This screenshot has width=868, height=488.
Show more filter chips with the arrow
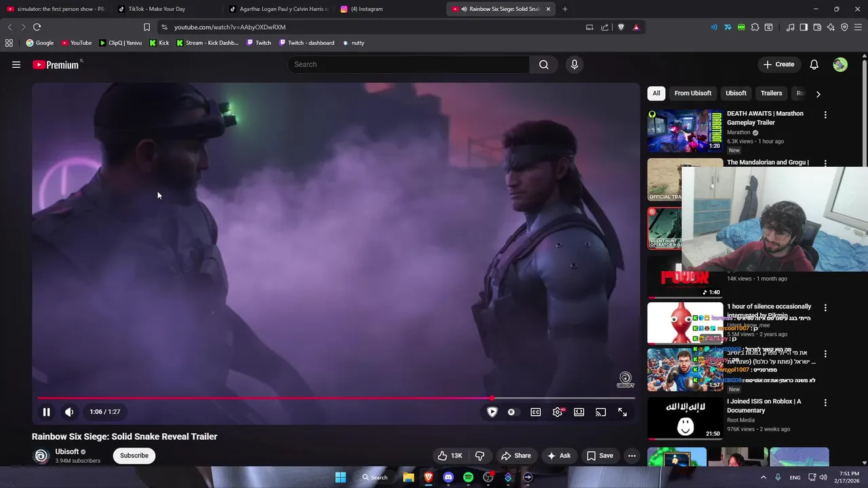818,94
